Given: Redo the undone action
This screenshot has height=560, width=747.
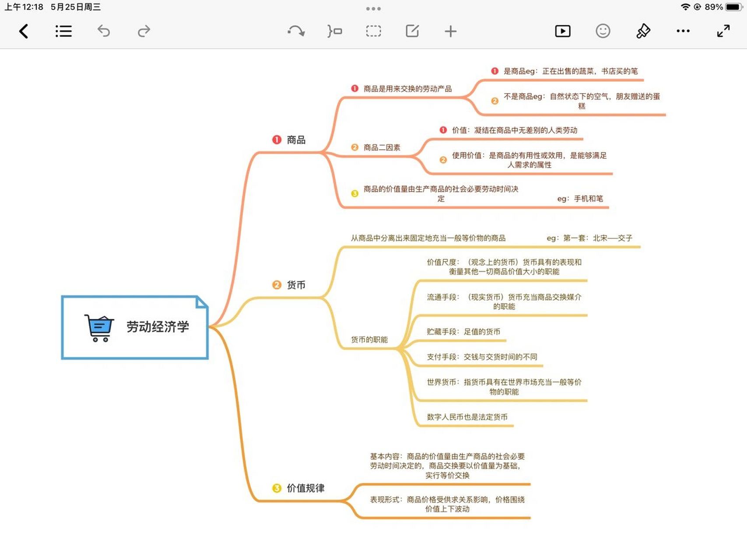Looking at the screenshot, I should (144, 31).
